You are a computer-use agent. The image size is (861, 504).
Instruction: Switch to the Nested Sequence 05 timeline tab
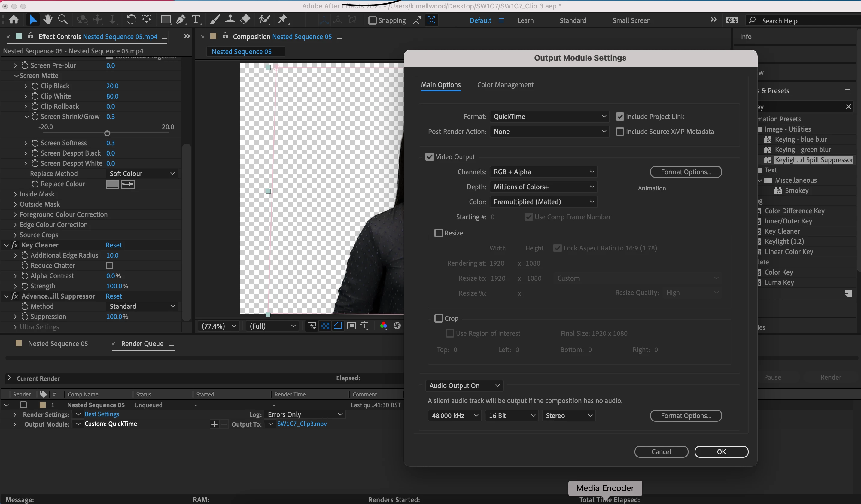(58, 343)
